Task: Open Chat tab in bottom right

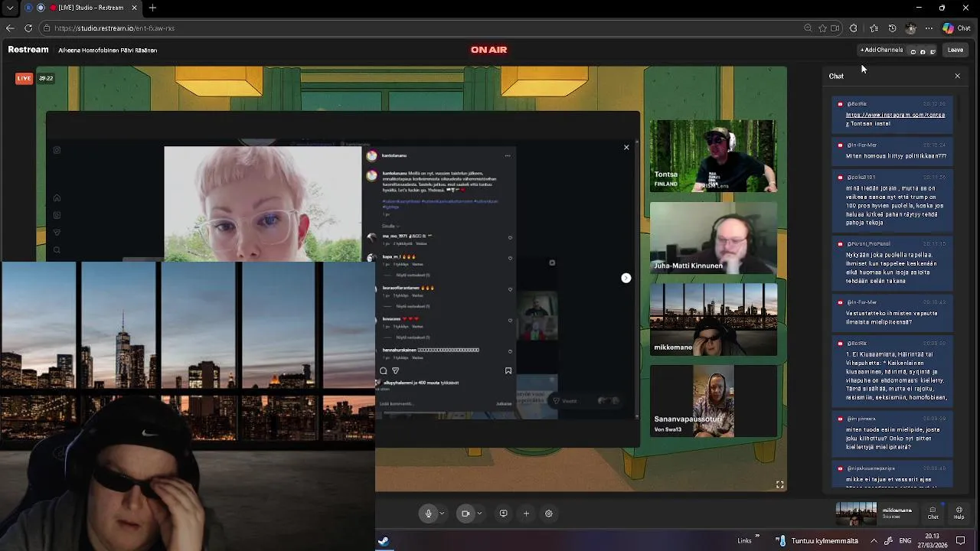Action: (x=933, y=513)
